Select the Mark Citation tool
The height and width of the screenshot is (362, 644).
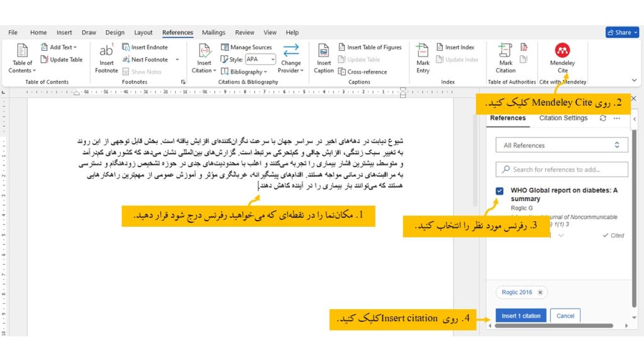(x=505, y=57)
